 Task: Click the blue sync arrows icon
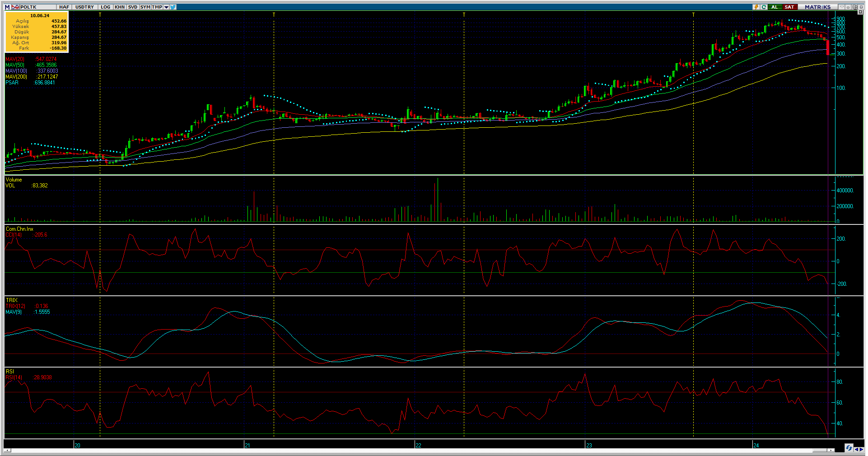tap(849, 448)
